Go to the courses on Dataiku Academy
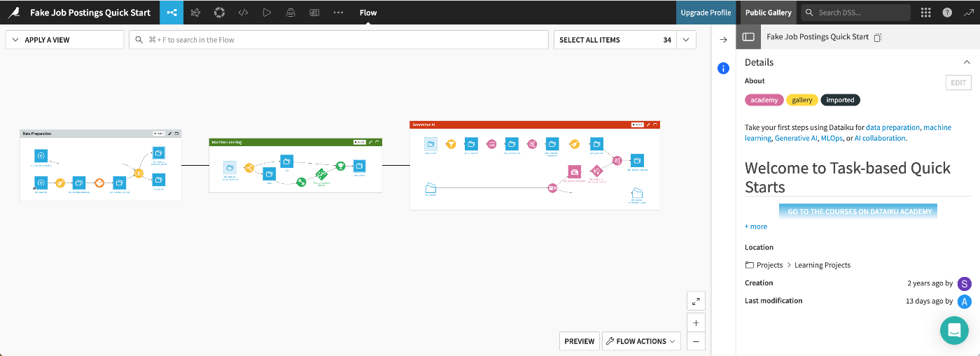Viewport: 980px width, 356px height. [858, 211]
